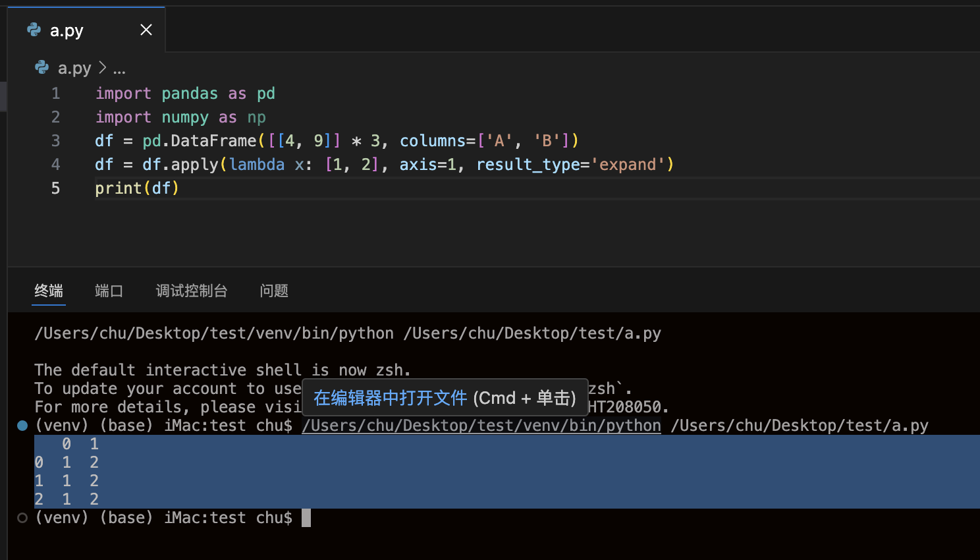This screenshot has height=560, width=980.
Task: Close the a.py editor tab
Action: pyautogui.click(x=146, y=30)
